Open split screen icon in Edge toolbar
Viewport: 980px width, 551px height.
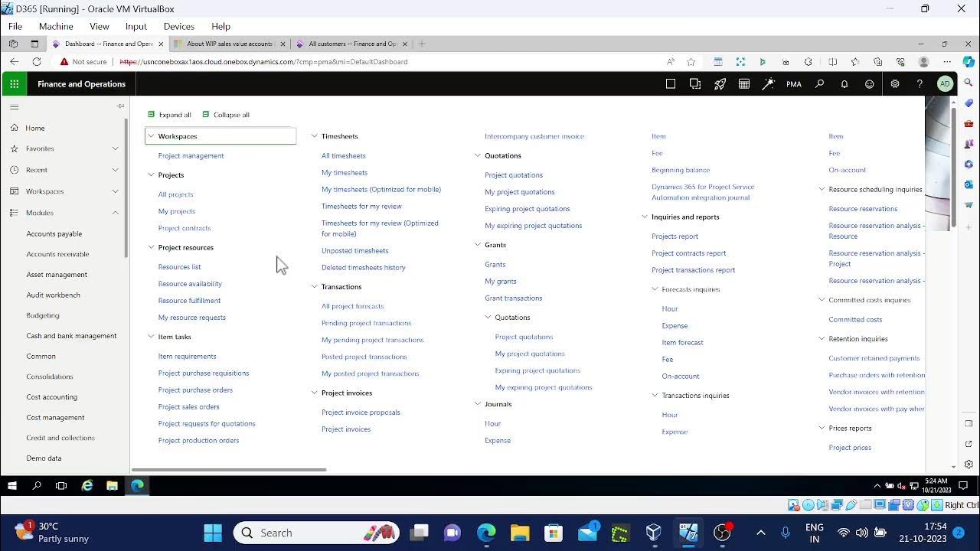point(833,62)
